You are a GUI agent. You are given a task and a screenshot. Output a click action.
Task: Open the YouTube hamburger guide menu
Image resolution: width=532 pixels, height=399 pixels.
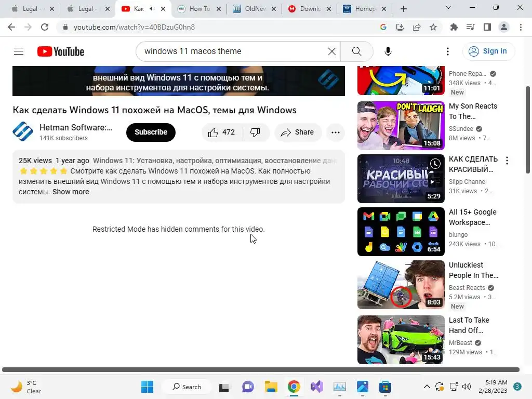19,51
